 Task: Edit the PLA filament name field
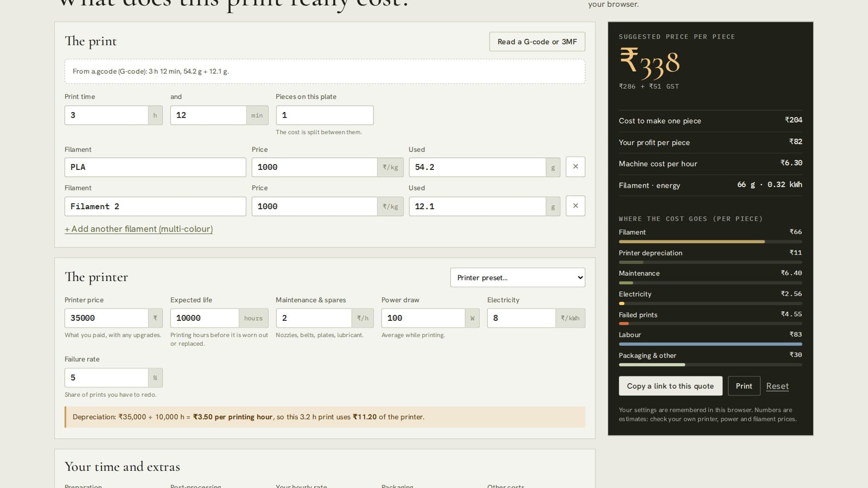point(155,167)
